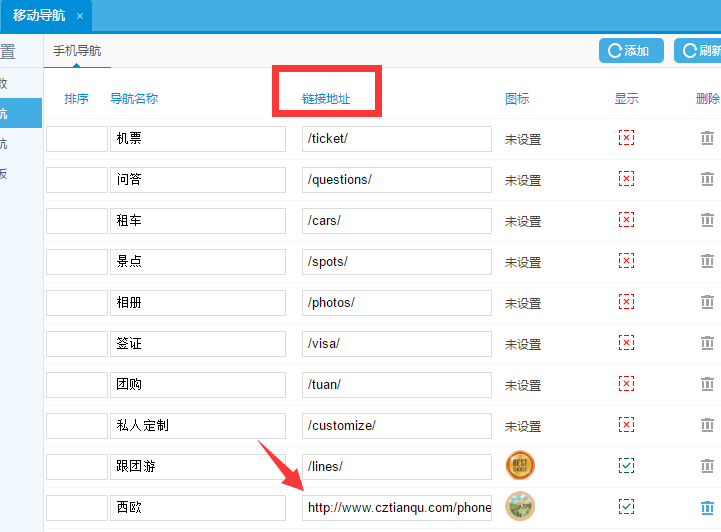Click the 添加 button
The height and width of the screenshot is (532, 721).
tap(630, 51)
